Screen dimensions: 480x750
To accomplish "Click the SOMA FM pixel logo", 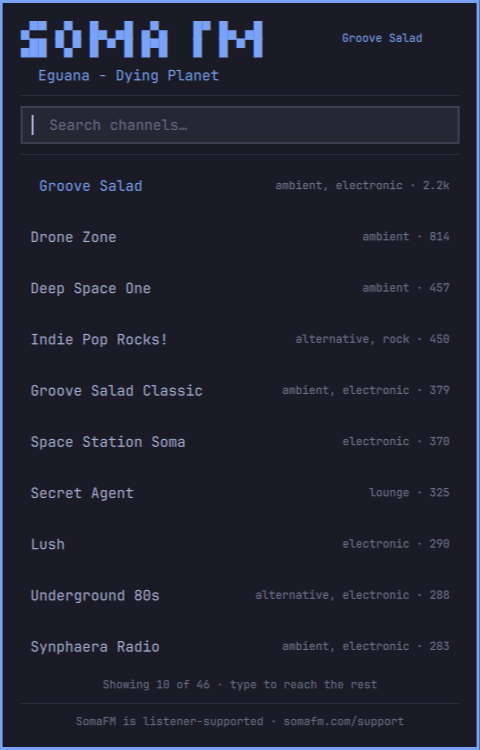I will click(142, 39).
